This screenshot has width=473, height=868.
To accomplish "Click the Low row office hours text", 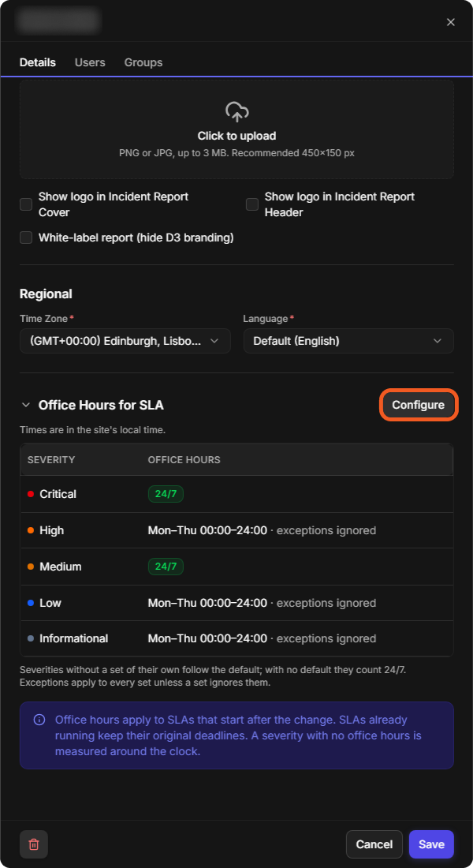I will (262, 603).
